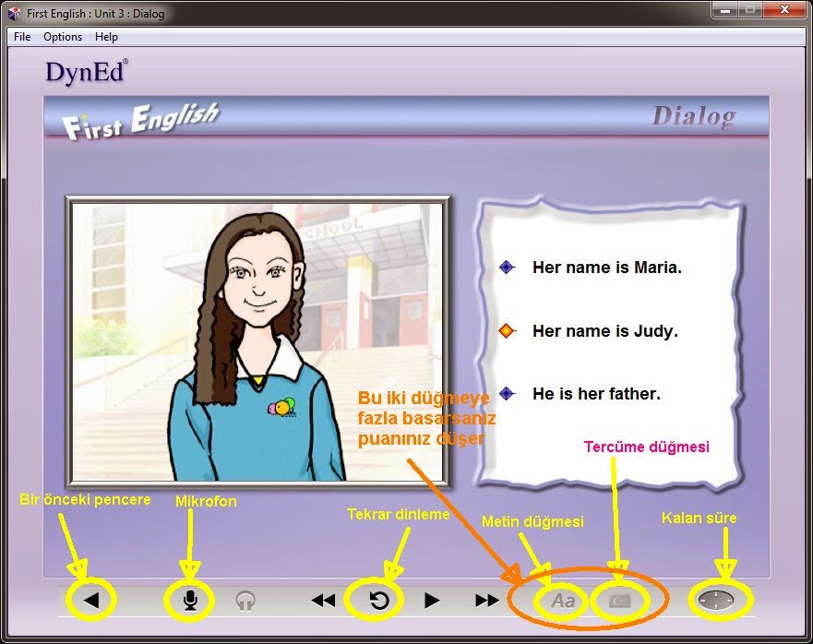Open the File menu
The image size is (813, 644).
pos(22,37)
